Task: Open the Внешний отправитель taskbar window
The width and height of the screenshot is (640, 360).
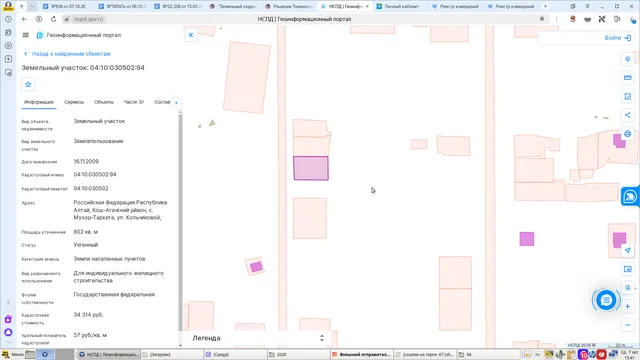Action: coord(361,354)
